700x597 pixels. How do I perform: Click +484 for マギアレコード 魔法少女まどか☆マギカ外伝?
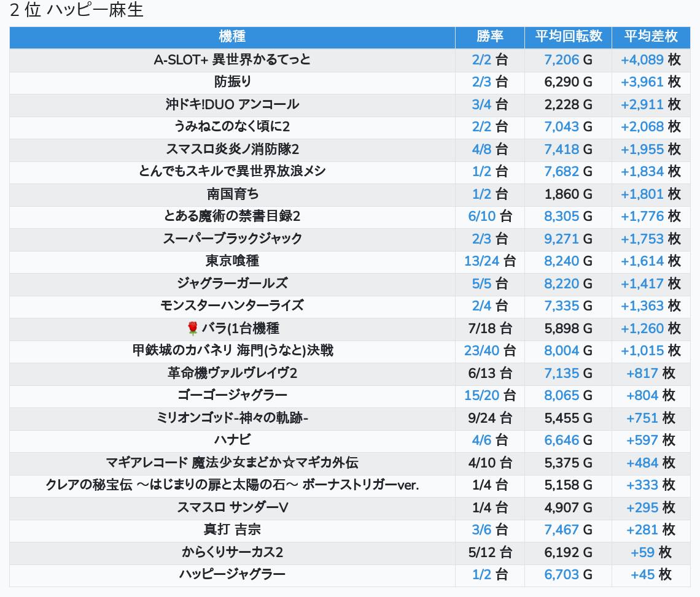[642, 463]
